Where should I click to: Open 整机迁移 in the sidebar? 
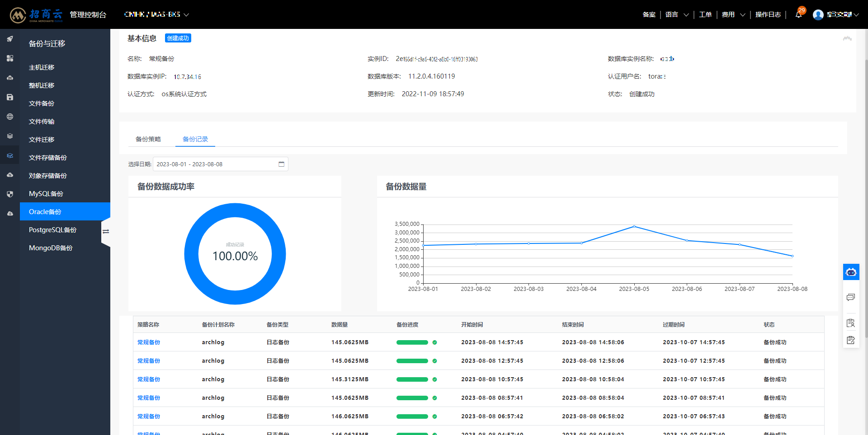tap(42, 85)
